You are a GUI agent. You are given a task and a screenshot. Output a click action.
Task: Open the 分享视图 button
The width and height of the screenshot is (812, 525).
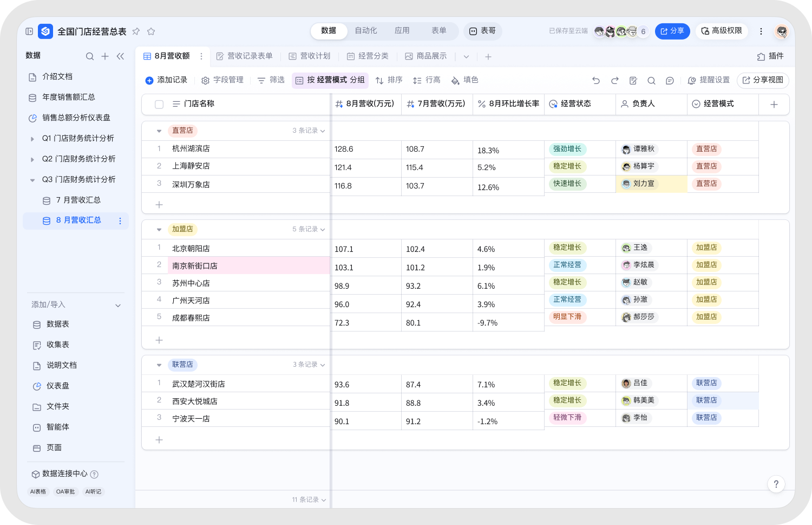point(763,80)
